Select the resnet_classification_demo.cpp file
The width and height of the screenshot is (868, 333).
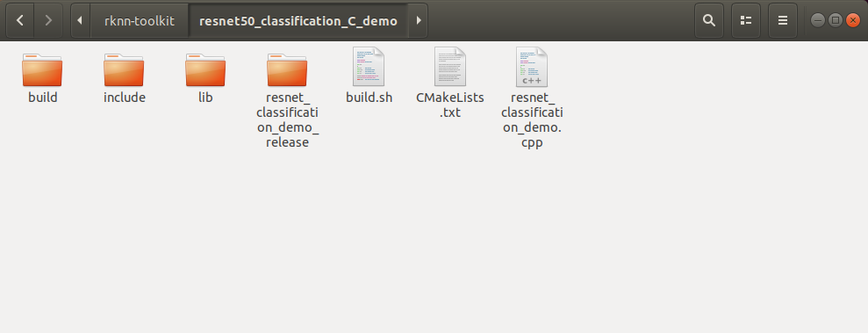(x=532, y=67)
